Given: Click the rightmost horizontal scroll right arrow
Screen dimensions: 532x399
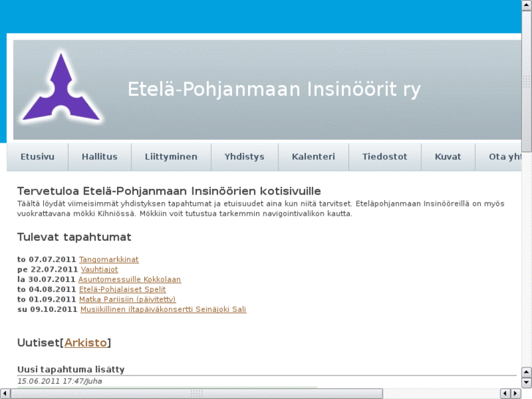Looking at the screenshot, I should pos(516,394).
